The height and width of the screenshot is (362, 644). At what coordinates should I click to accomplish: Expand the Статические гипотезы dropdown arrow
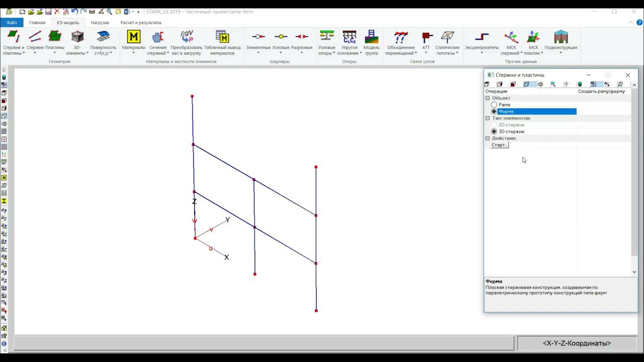pyautogui.click(x=458, y=53)
